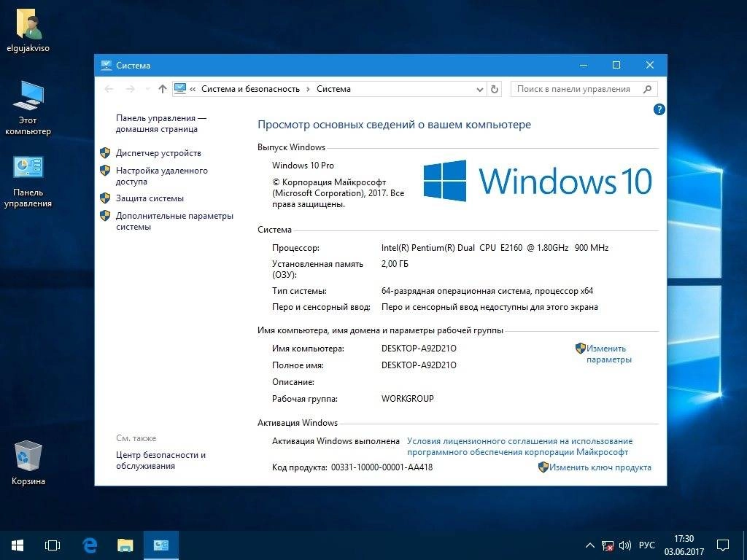Click the Windows 10 Pro edition text

coord(303,166)
